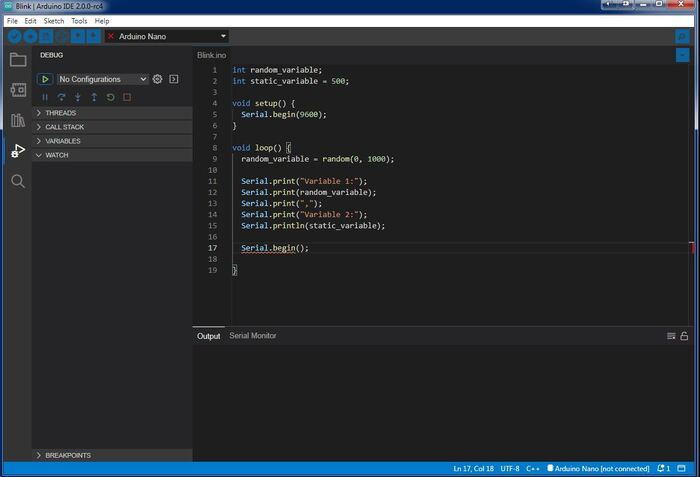Open debug configuration gear icon
Image resolution: width=700 pixels, height=477 pixels.
pyautogui.click(x=157, y=79)
